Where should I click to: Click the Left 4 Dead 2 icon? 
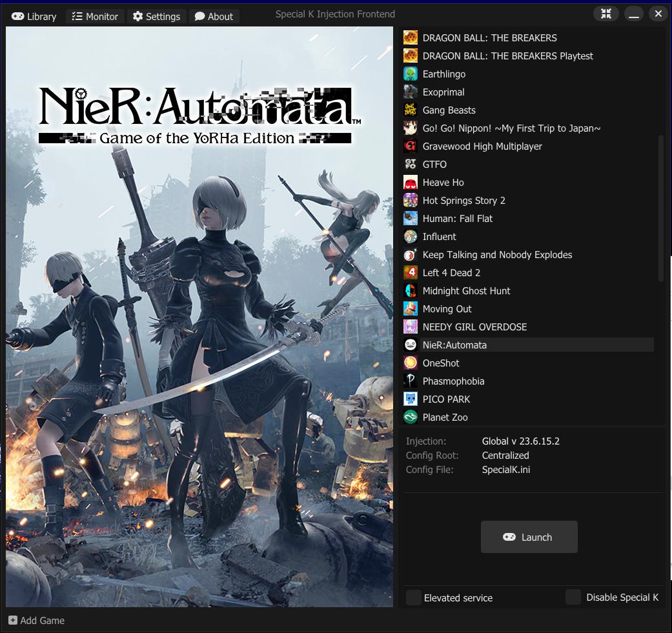pyautogui.click(x=410, y=272)
